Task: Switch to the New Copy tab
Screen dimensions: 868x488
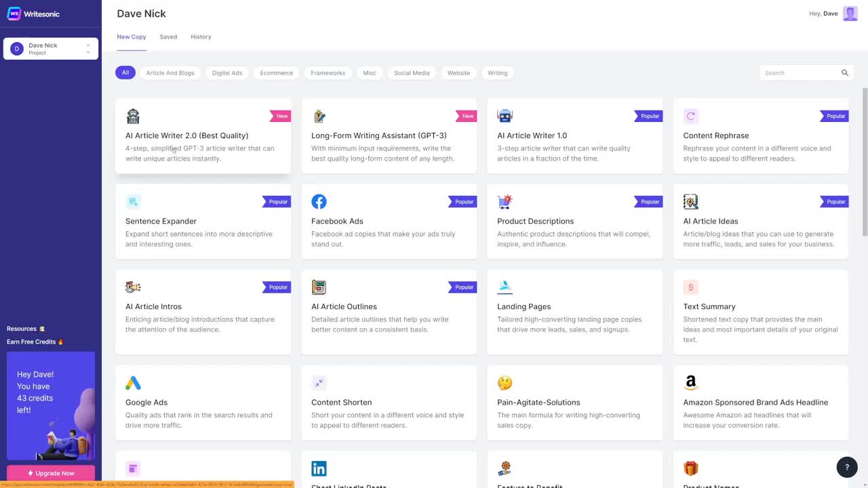Action: coord(132,37)
